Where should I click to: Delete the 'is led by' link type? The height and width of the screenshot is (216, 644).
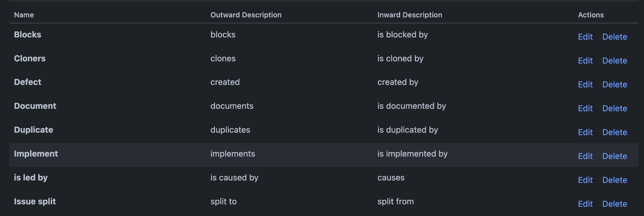[615, 180]
